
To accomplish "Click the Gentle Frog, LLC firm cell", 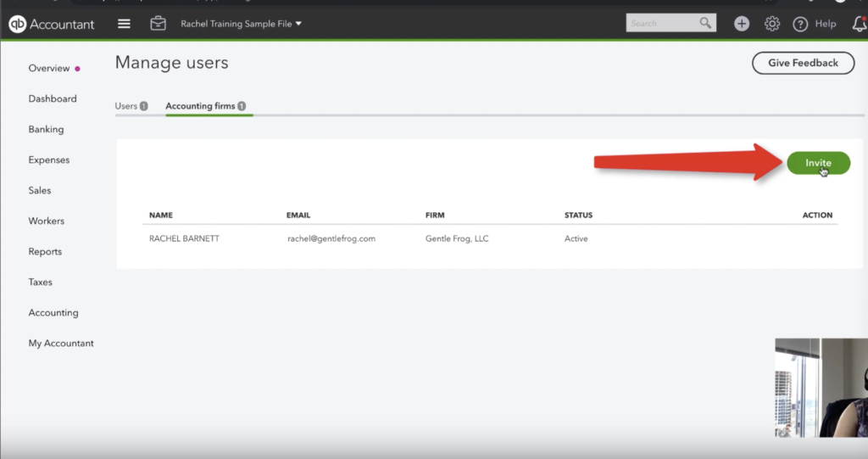I will point(457,238).
